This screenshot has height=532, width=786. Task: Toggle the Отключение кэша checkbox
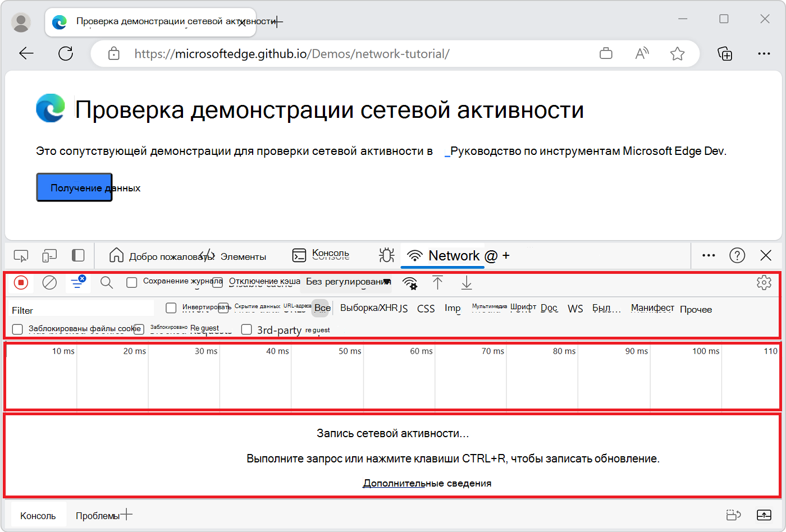tap(217, 282)
